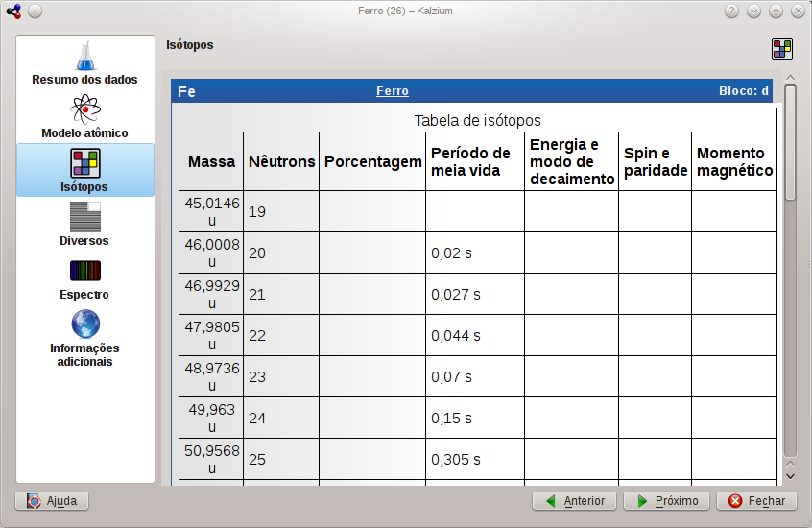The image size is (812, 528).
Task: Click the Kalzium application icon in titlebar
Action: coord(14,11)
